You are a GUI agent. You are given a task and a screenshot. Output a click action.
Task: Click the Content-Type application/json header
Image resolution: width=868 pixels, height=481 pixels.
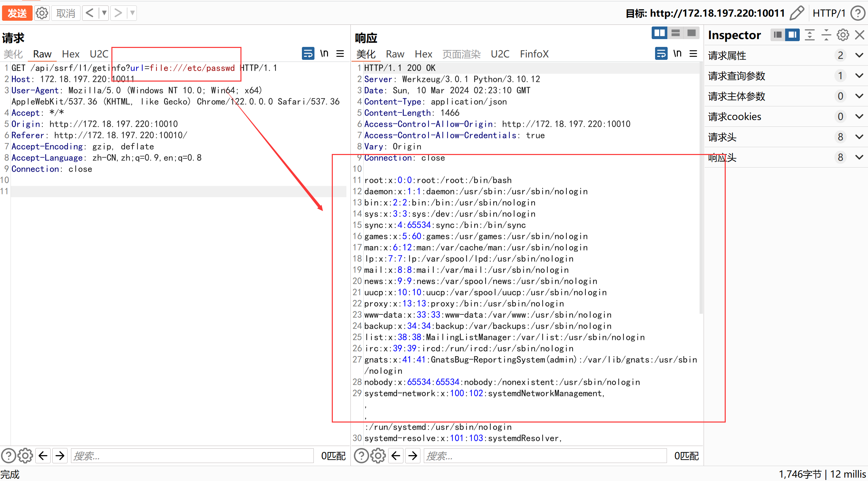(x=435, y=102)
